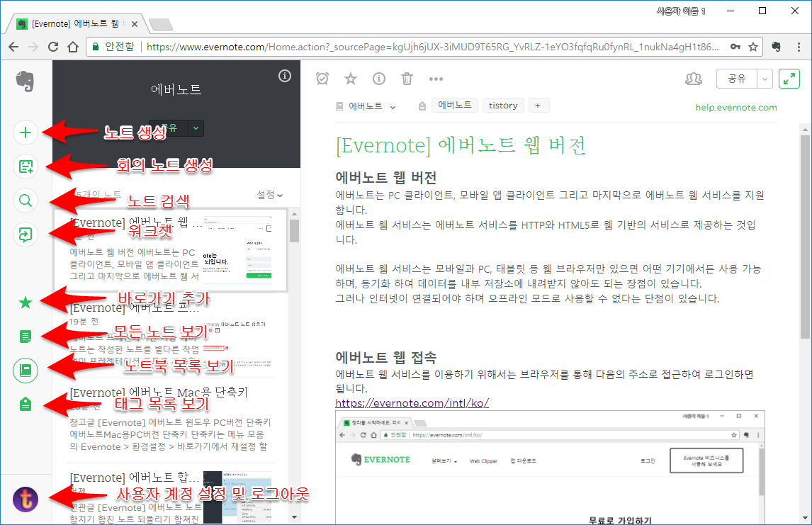View note info in note toolbar
The width and height of the screenshot is (812, 525).
click(x=379, y=79)
